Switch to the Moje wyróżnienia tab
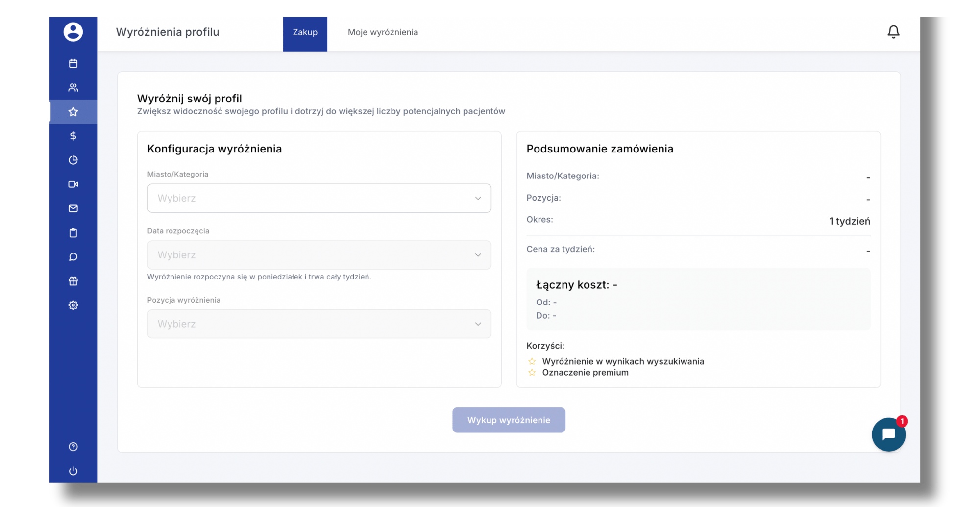 pyautogui.click(x=383, y=32)
